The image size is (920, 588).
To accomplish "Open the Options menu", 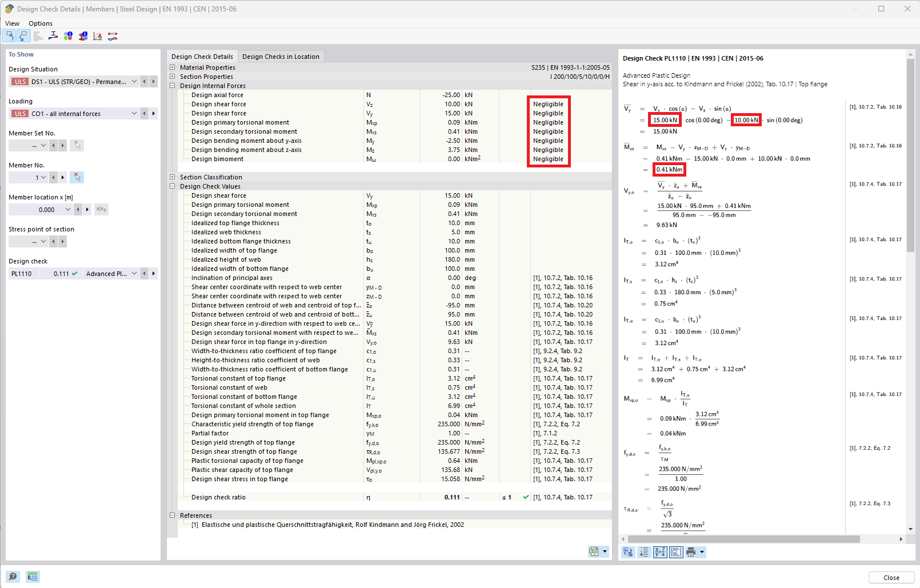I will (41, 23).
